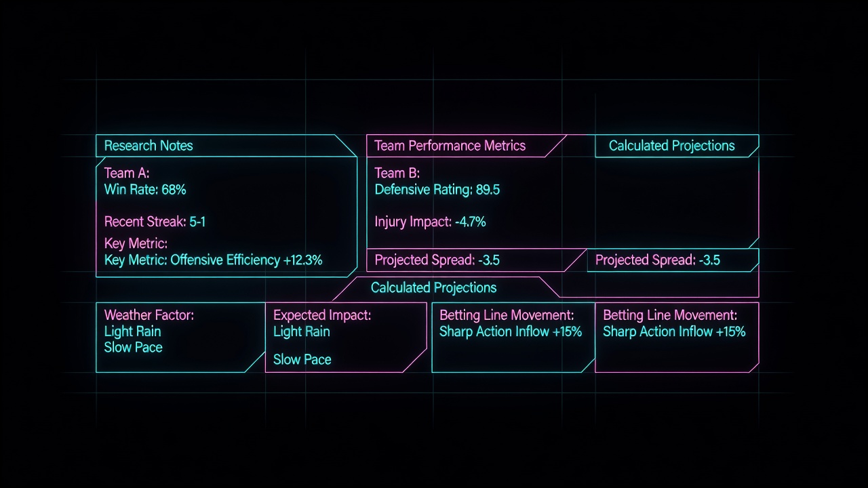Open the Expected Impact panel heading
The width and height of the screenshot is (868, 488).
(x=322, y=315)
